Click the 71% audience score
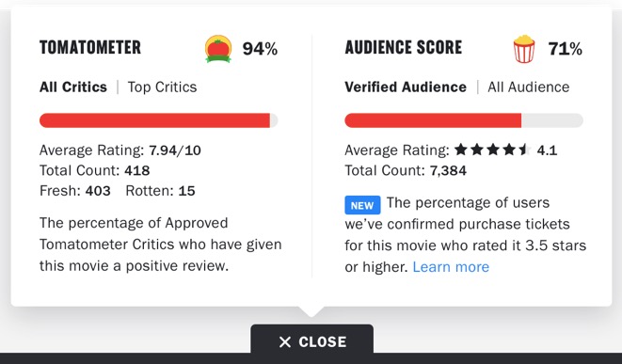 point(566,49)
